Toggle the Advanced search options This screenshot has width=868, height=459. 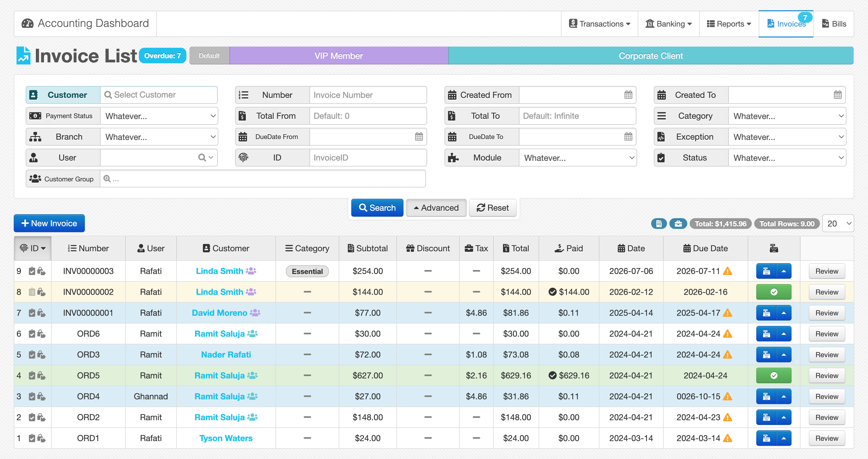click(436, 208)
